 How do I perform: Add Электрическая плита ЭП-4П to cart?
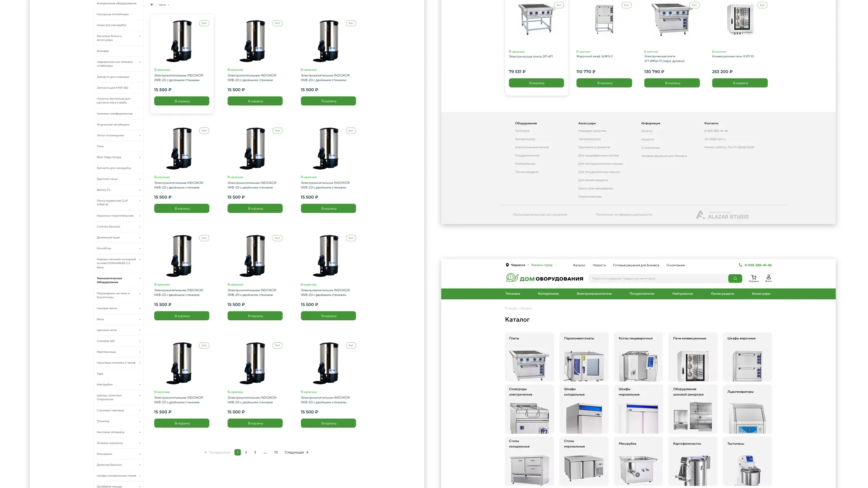(x=536, y=83)
